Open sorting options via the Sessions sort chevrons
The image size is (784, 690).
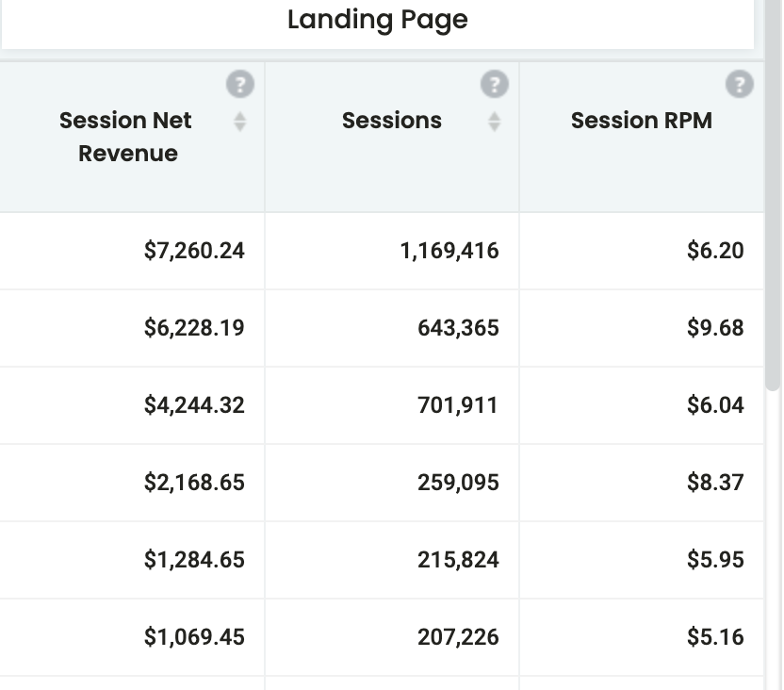[x=495, y=121]
